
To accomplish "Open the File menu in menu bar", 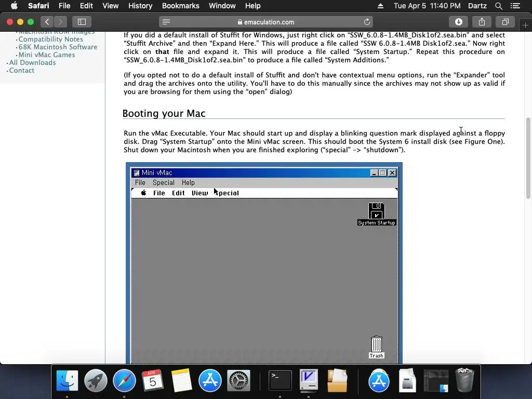I will pos(64,6).
